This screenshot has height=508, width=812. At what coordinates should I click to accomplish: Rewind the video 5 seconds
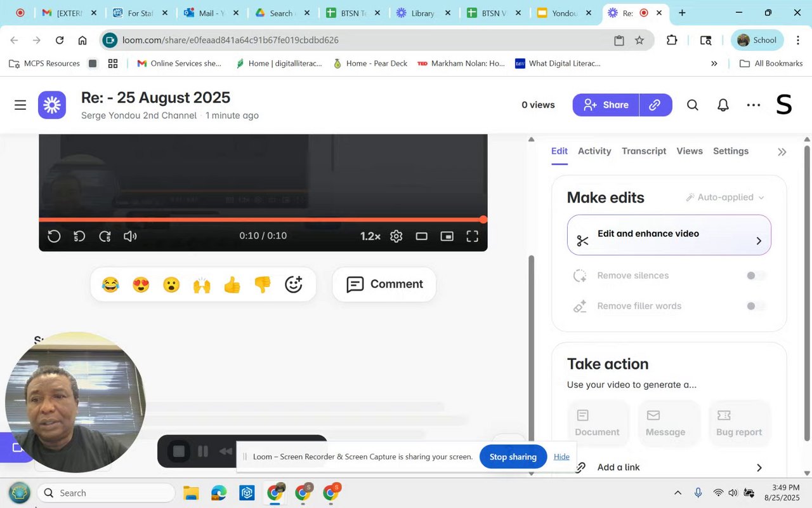pyautogui.click(x=79, y=236)
